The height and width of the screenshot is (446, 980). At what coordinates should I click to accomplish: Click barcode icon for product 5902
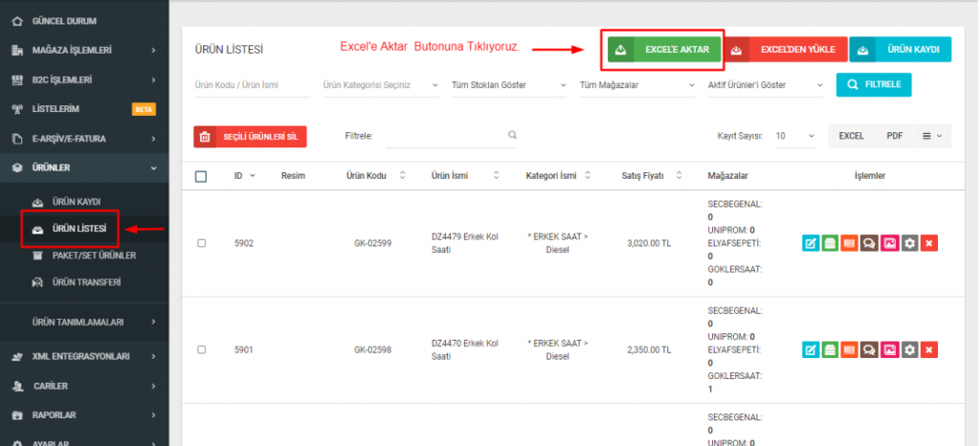click(x=850, y=243)
